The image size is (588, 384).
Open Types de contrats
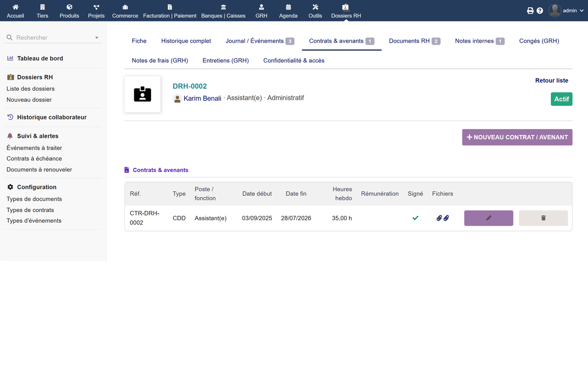(30, 210)
